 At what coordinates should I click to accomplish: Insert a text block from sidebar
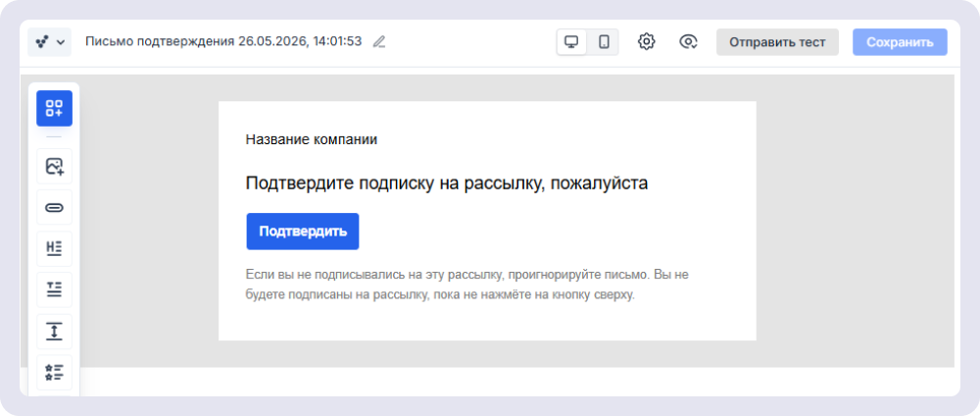click(x=54, y=289)
